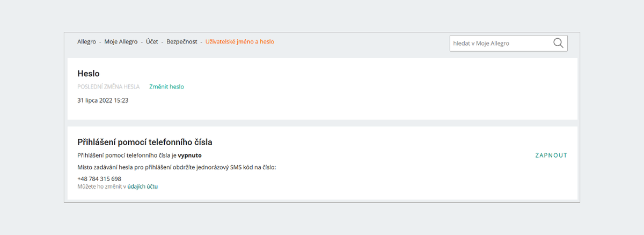The image size is (644, 235).
Task: Click the bold 'vypnuto' status word
Action: [x=191, y=155]
